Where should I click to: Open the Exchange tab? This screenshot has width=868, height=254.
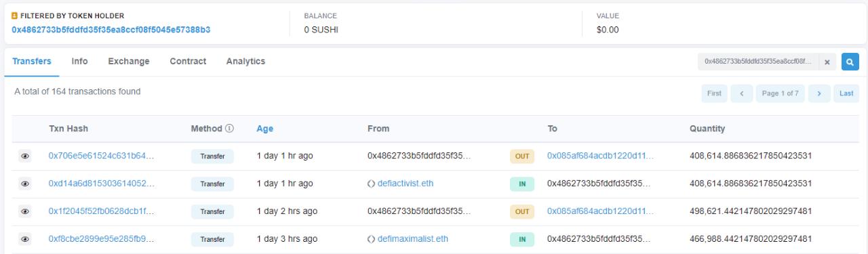(129, 62)
